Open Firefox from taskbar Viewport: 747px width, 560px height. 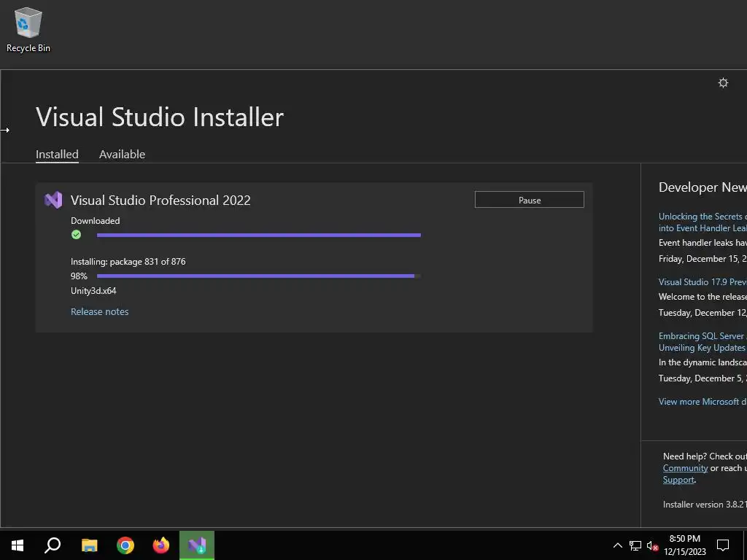coord(161,545)
